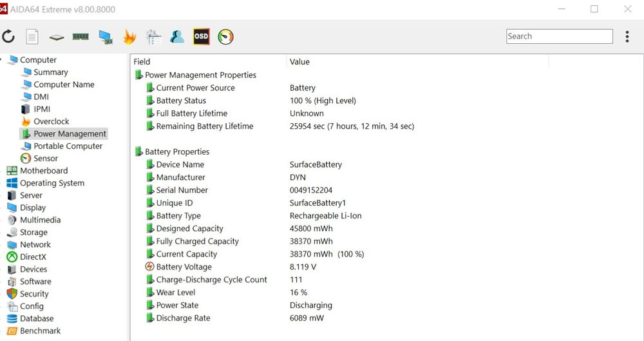Select the DirectX category
The width and height of the screenshot is (644, 341).
coord(33,257)
